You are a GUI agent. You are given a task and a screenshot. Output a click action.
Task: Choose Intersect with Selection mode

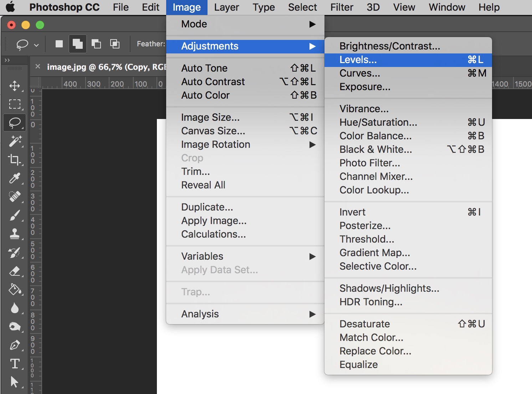[114, 44]
